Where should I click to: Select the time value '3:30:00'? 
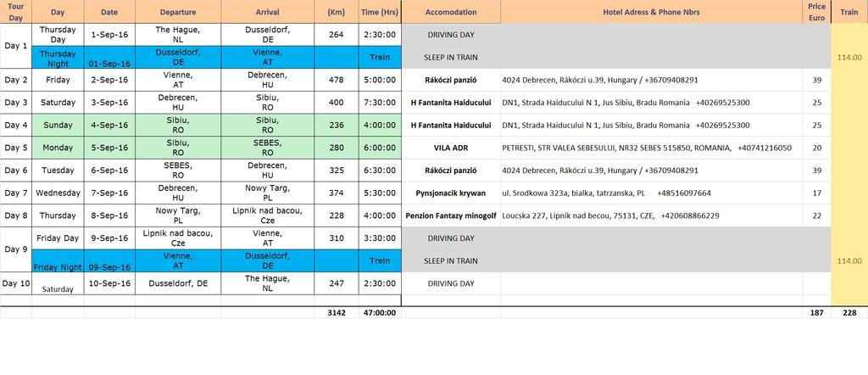point(379,238)
